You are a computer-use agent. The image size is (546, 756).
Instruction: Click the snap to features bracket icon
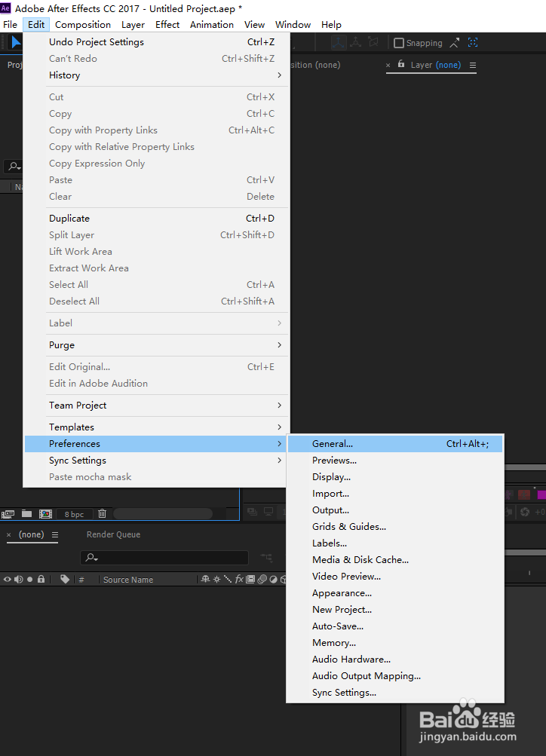click(x=473, y=42)
